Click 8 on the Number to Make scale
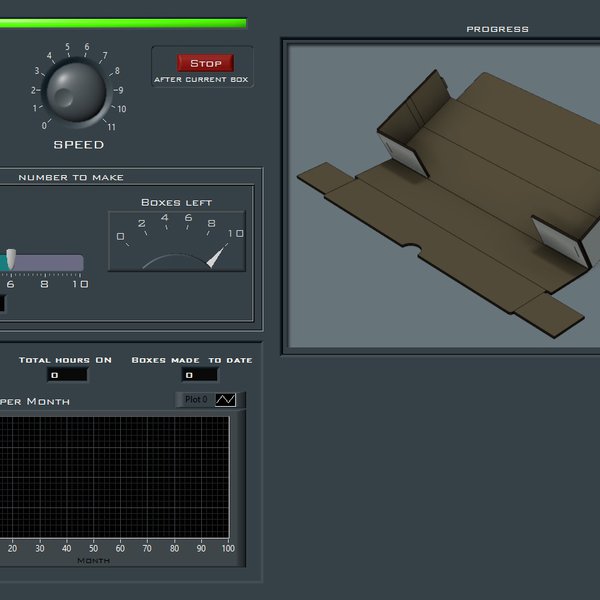 click(44, 284)
